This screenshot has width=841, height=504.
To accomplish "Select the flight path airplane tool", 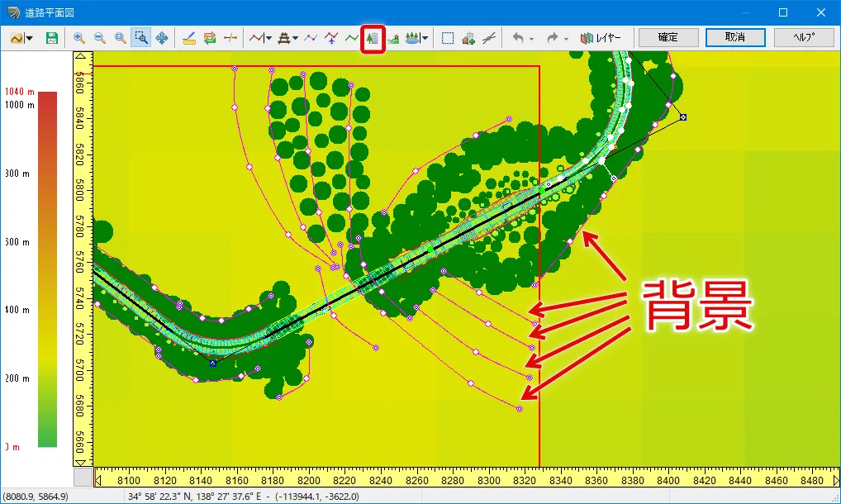I will (331, 38).
